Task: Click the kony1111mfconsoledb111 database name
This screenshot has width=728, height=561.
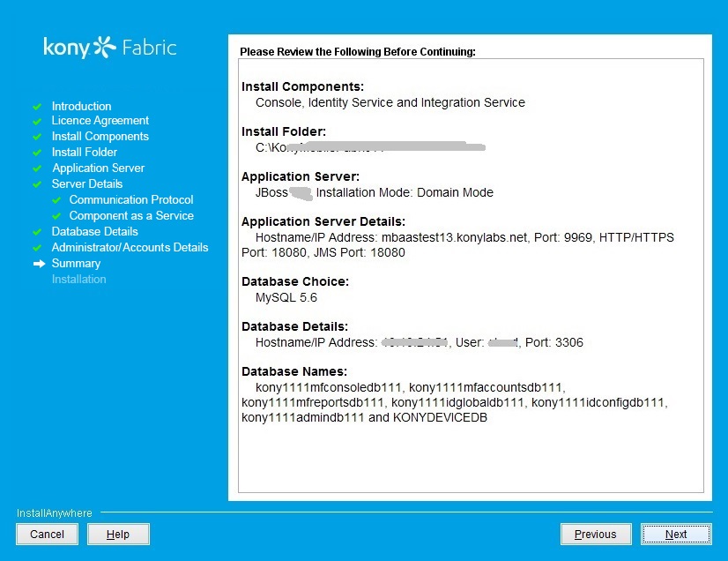Action: point(328,387)
